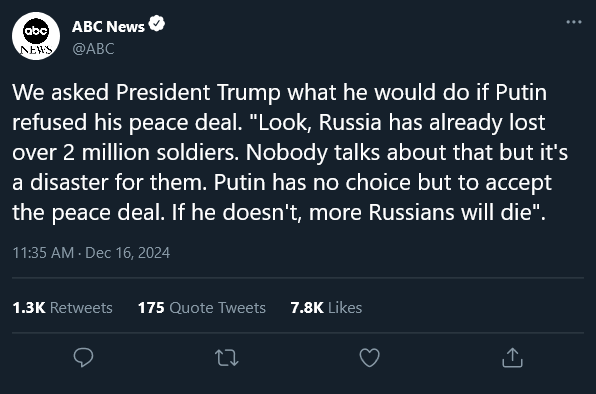Like the tweet with the heart icon
The image size is (596, 394).
tap(369, 358)
